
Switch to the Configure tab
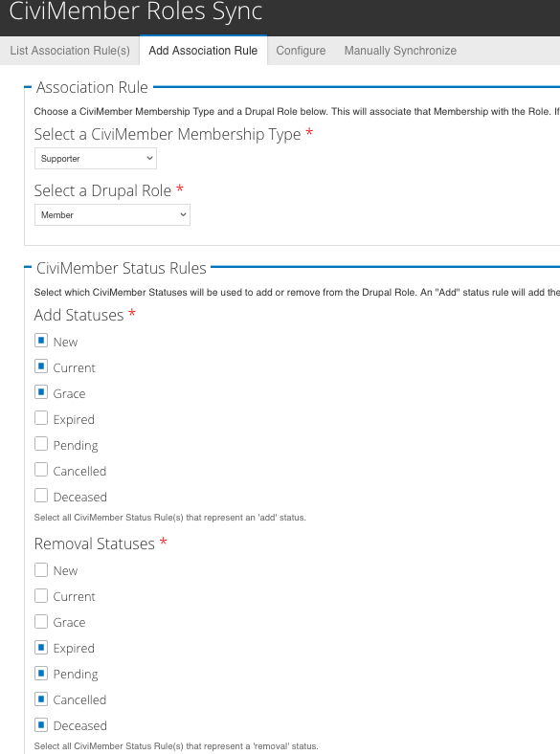[301, 51]
